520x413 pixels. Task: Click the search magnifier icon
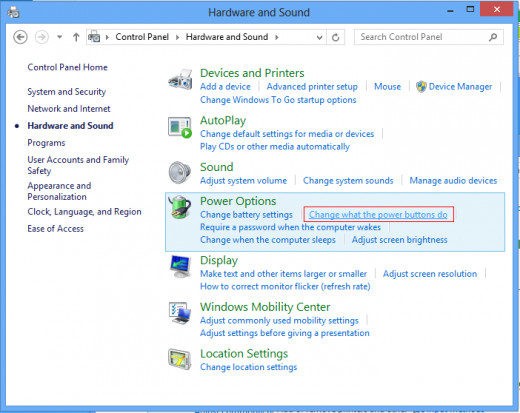click(493, 37)
